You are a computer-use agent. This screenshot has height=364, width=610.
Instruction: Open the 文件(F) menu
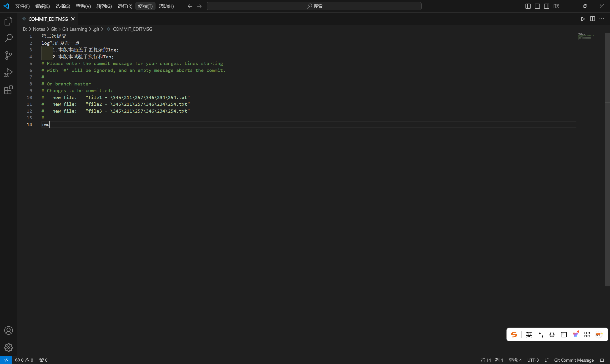click(22, 6)
